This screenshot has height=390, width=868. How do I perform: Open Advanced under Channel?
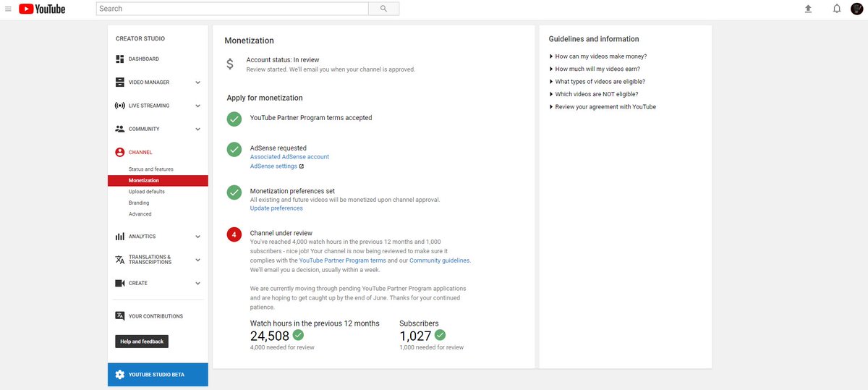[140, 214]
